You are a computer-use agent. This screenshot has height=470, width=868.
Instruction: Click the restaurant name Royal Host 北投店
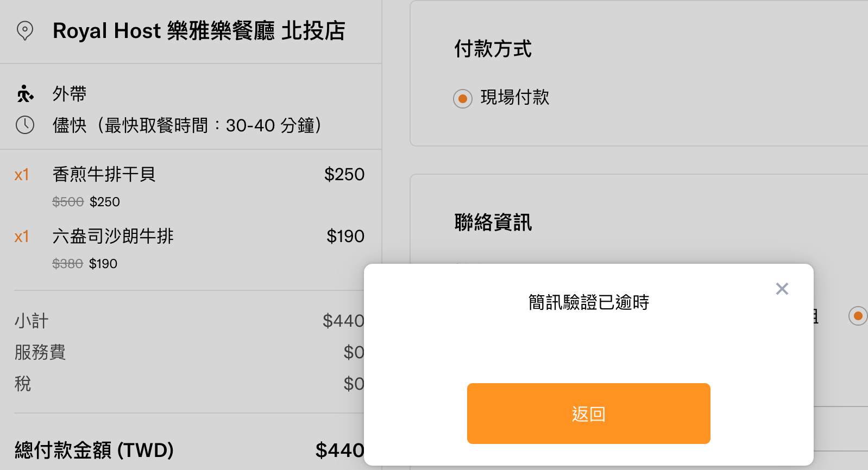(x=199, y=31)
